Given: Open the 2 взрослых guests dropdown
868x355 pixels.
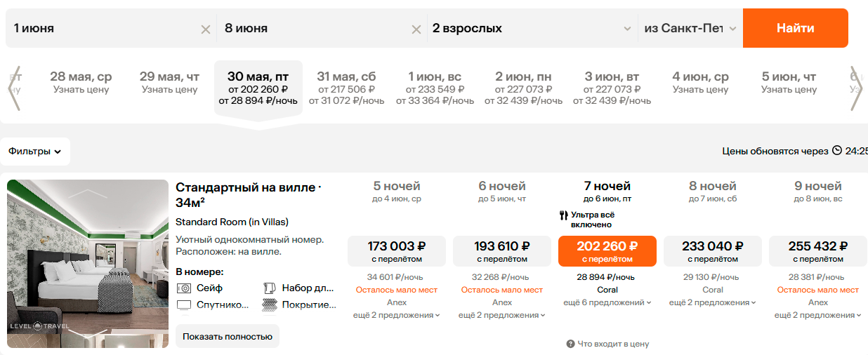Looking at the screenshot, I should pyautogui.click(x=532, y=29).
